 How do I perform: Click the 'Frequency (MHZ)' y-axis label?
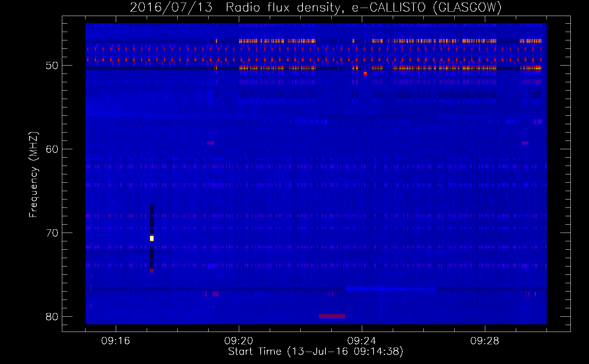[x=33, y=175]
